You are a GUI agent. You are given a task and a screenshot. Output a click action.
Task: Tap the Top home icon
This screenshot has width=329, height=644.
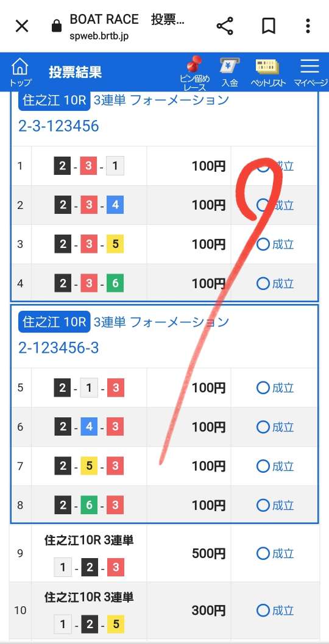tap(19, 71)
